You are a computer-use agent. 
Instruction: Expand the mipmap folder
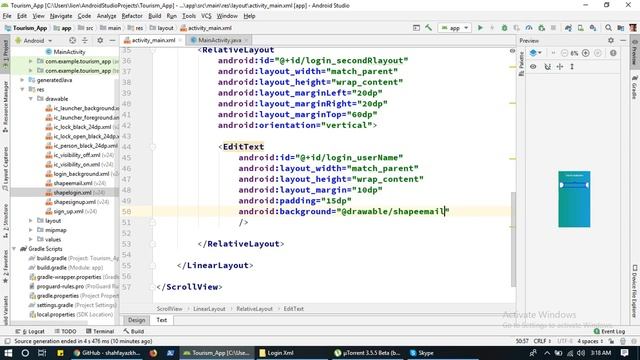click(x=31, y=230)
